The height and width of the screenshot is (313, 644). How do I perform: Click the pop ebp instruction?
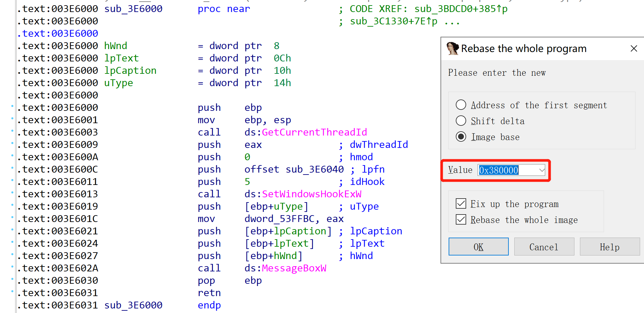point(230,280)
